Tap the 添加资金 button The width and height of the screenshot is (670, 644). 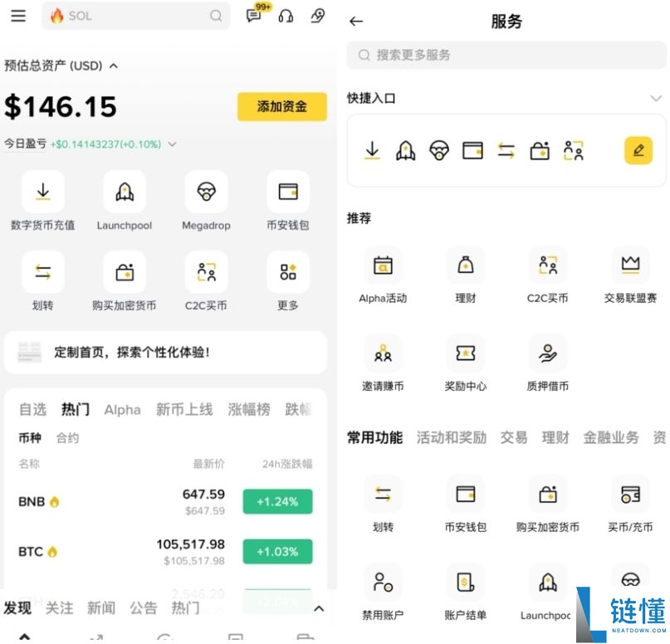282,106
